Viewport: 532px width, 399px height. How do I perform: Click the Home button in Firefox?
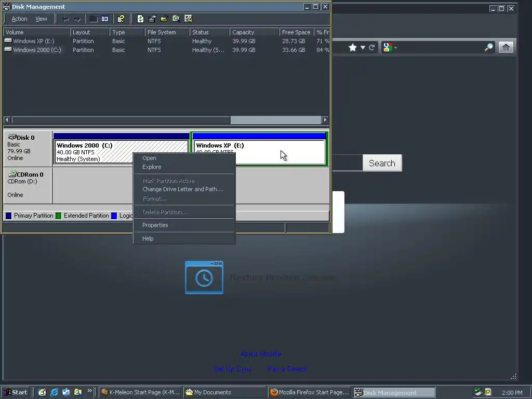pos(506,47)
